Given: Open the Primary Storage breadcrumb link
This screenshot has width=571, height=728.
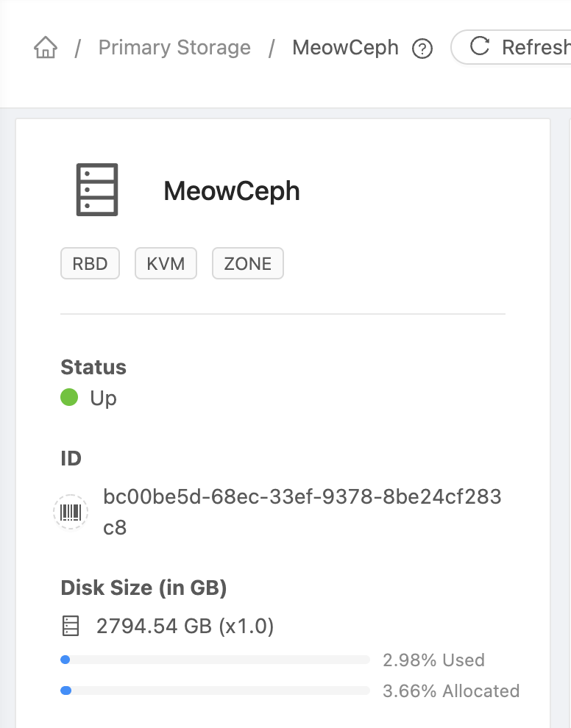Looking at the screenshot, I should tap(174, 47).
